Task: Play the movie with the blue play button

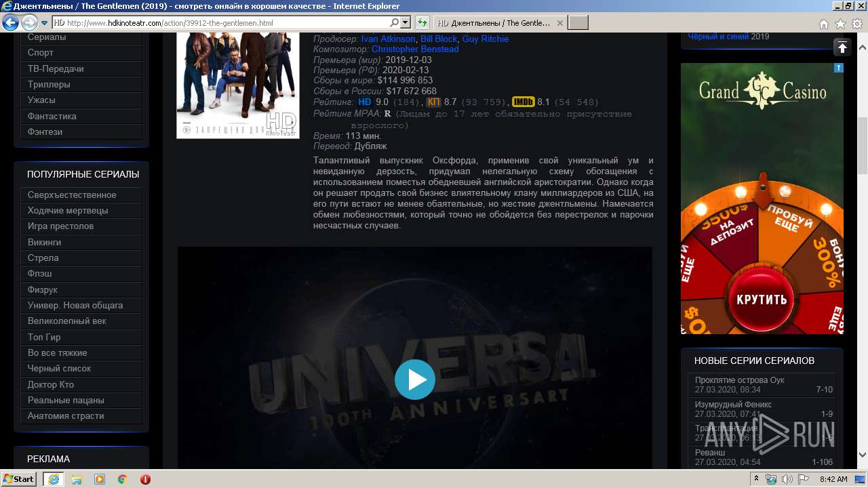Action: click(x=414, y=380)
